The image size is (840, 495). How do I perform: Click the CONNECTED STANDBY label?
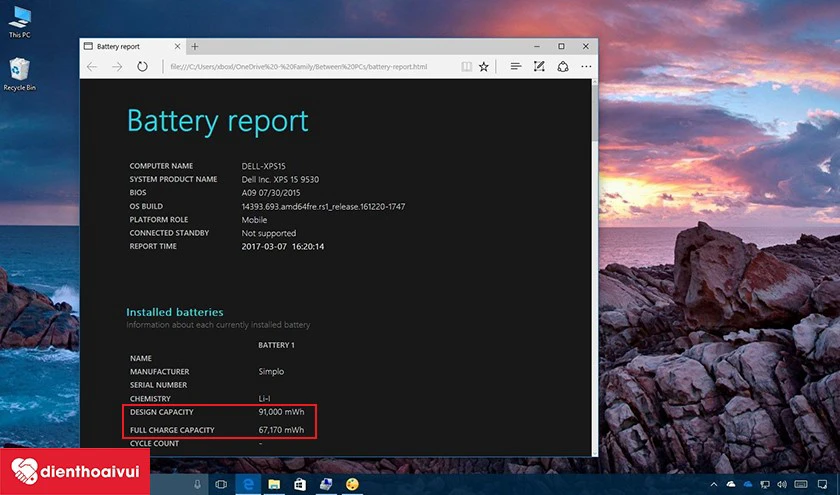pyautogui.click(x=169, y=233)
